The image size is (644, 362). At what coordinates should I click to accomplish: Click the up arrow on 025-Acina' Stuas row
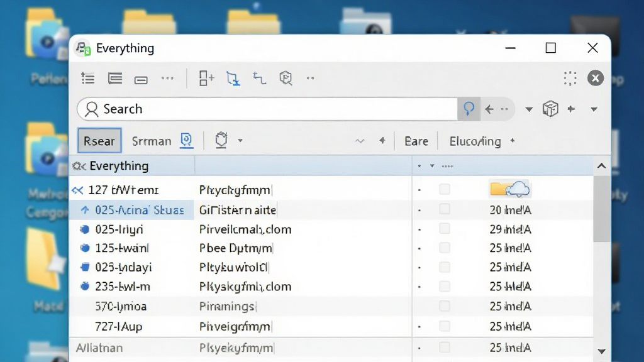click(x=85, y=210)
